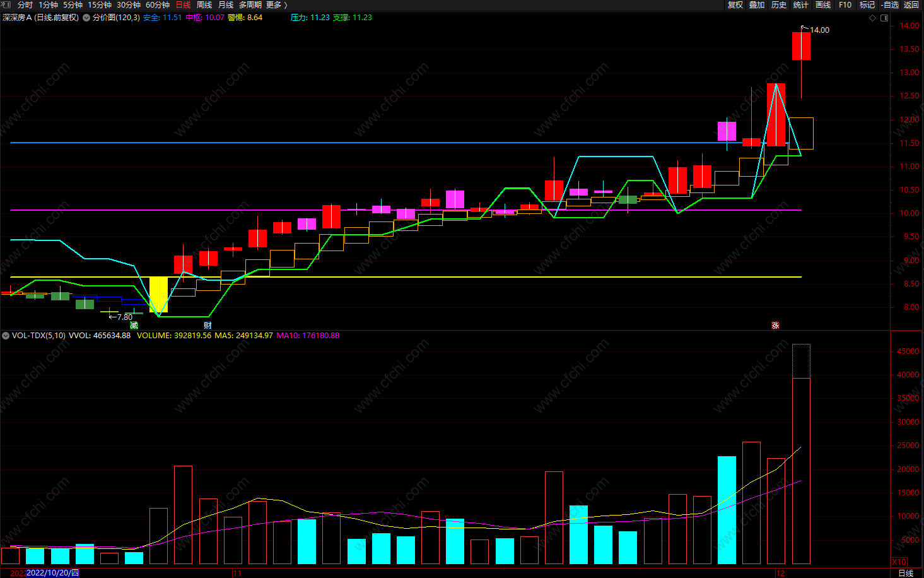Open the 多周期 multi-period view
This screenshot has width=924, height=578.
pos(250,4)
